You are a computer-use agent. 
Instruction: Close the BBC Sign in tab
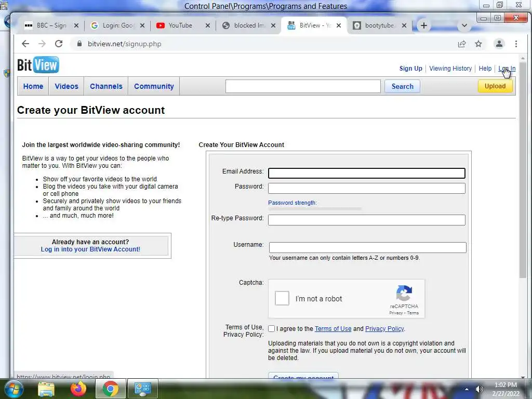[x=76, y=25]
